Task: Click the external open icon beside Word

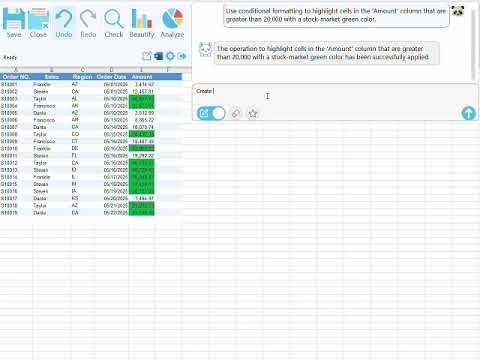Action: [x=147, y=56]
